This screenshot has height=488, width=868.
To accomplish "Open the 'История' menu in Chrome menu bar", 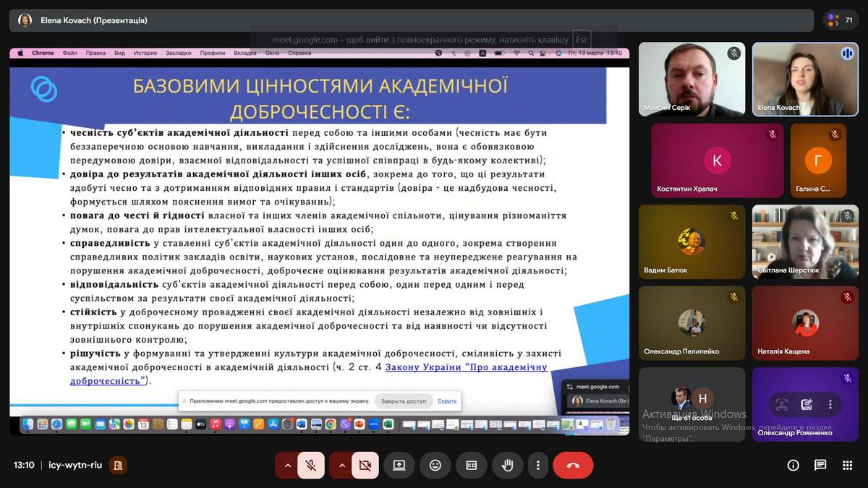I will click(x=145, y=53).
